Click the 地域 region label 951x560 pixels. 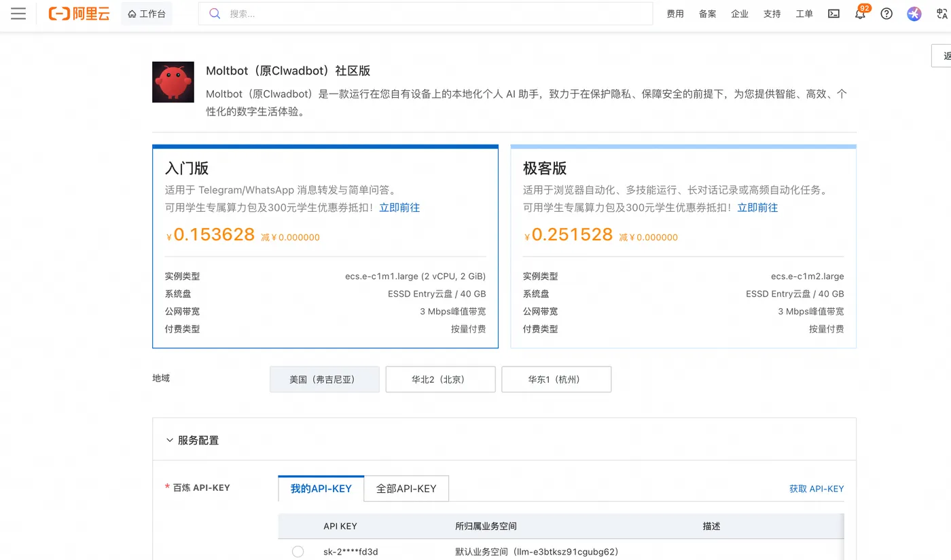161,378
